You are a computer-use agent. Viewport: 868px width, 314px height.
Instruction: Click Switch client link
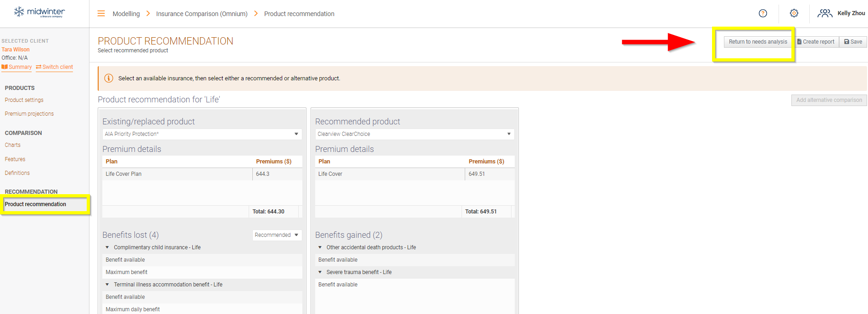tap(55, 67)
